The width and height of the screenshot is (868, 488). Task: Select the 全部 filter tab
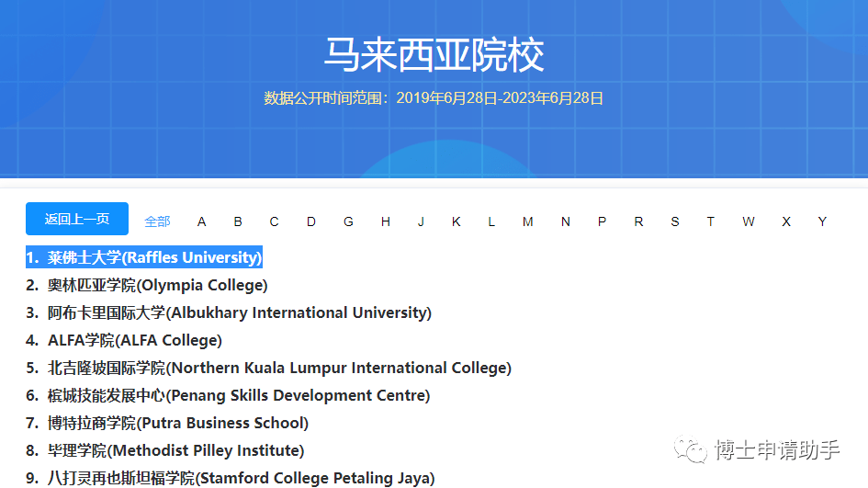click(157, 221)
